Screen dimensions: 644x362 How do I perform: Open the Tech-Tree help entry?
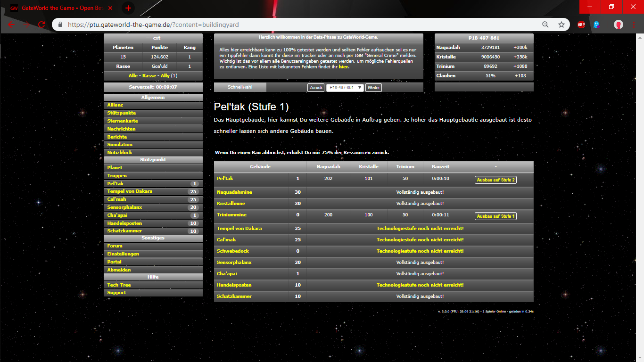click(x=119, y=285)
